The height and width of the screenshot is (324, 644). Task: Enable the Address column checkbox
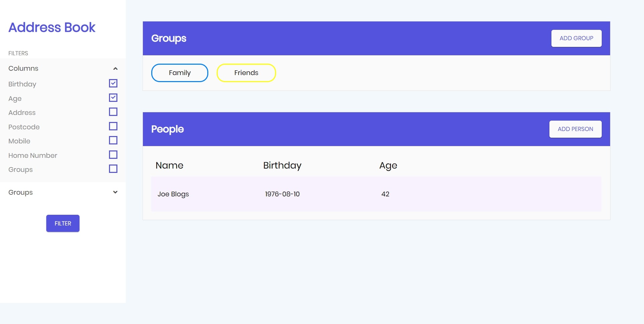click(113, 112)
